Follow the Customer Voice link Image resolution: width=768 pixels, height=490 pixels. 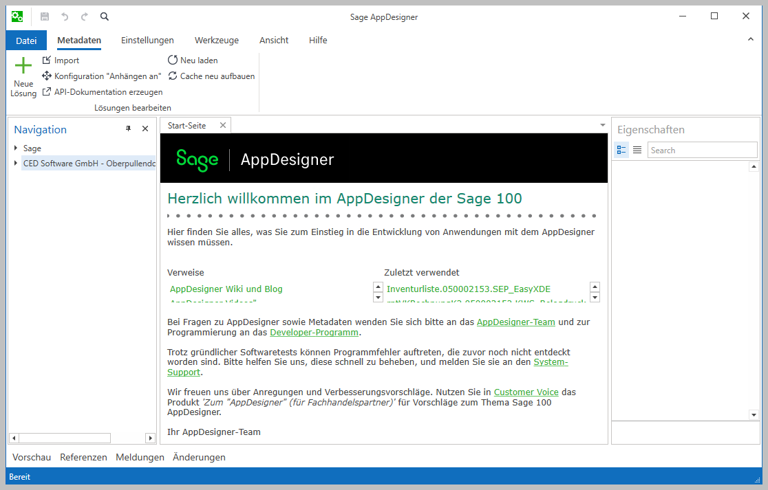pyautogui.click(x=526, y=392)
